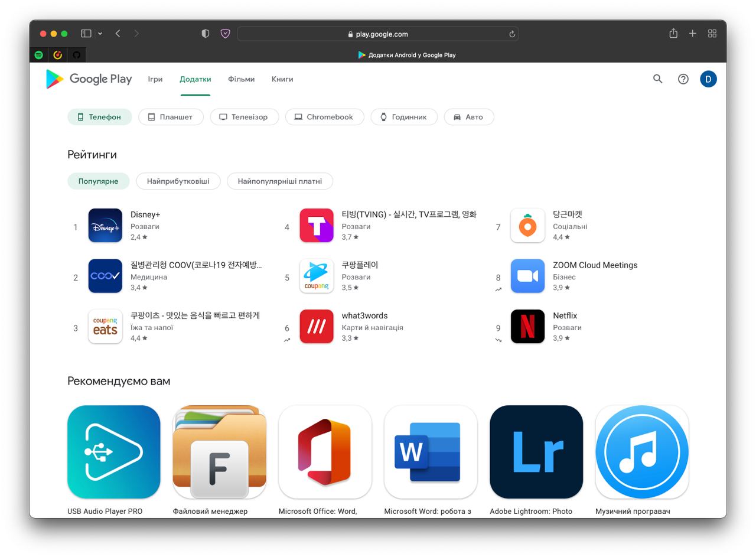
Task: Click the Рекомендуємо вам section heading
Action: coord(119,381)
